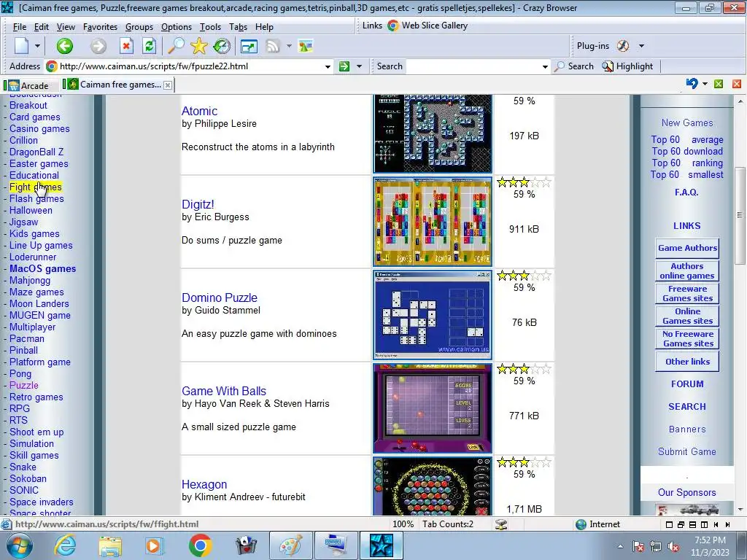Click the green Go arrow button

pos(344,66)
